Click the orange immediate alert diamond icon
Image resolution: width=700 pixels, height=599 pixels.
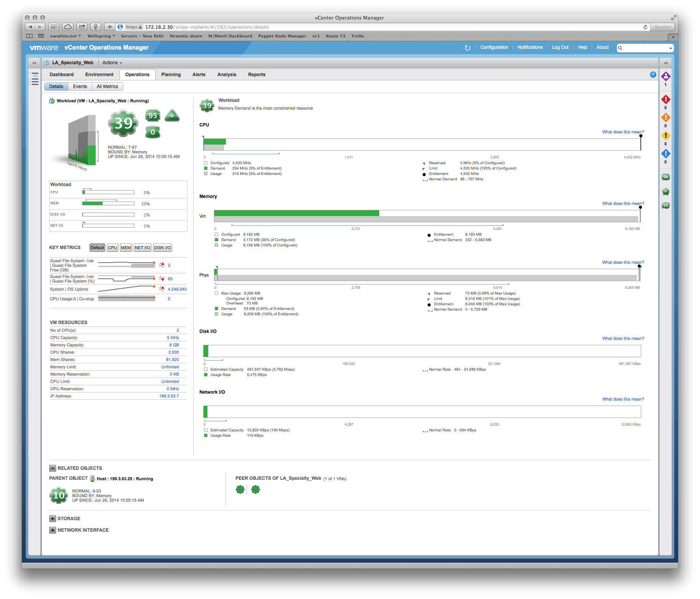tap(666, 118)
